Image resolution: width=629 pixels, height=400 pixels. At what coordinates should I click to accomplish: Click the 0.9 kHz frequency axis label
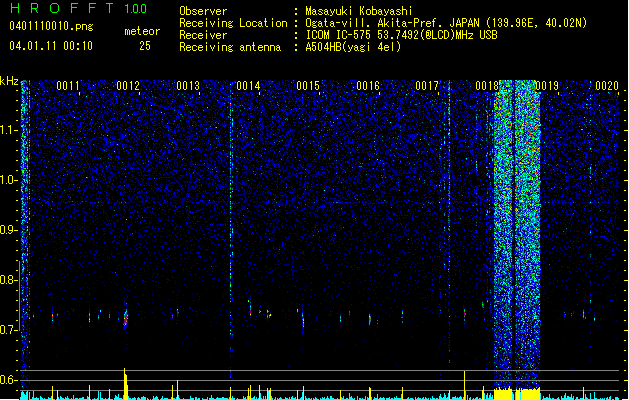(x=9, y=230)
